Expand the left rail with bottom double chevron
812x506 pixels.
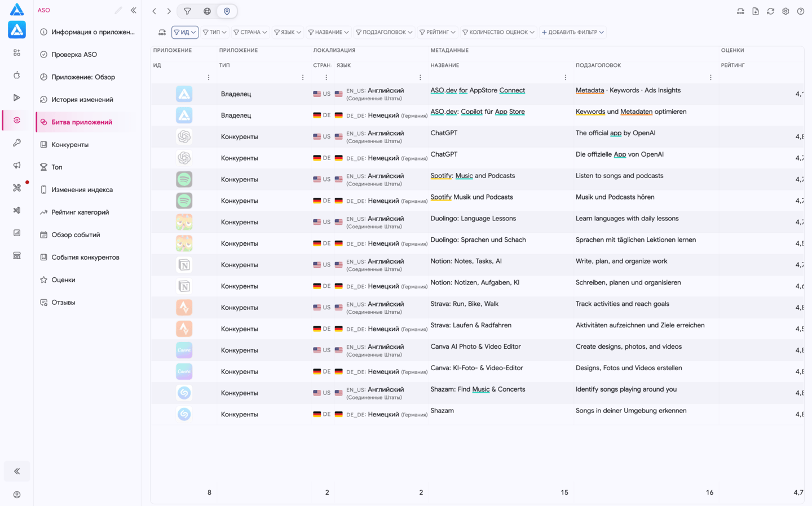(x=17, y=471)
